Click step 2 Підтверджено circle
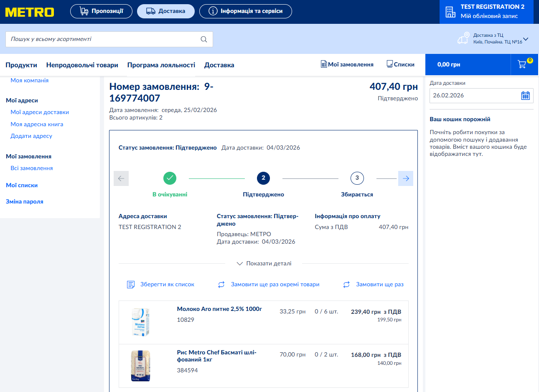The width and height of the screenshot is (539, 392). tap(263, 178)
